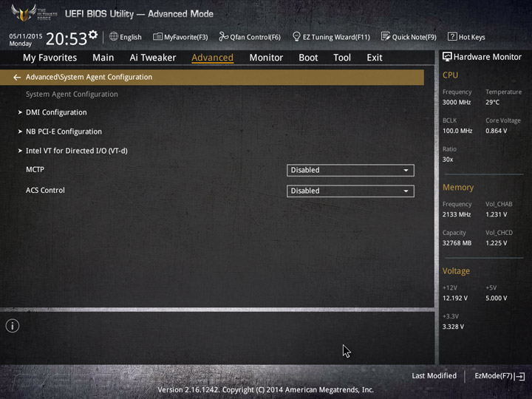Screen dimensions: 532x399
Task: Click the EZ Tuning Wizard bulb icon
Action: (296, 36)
